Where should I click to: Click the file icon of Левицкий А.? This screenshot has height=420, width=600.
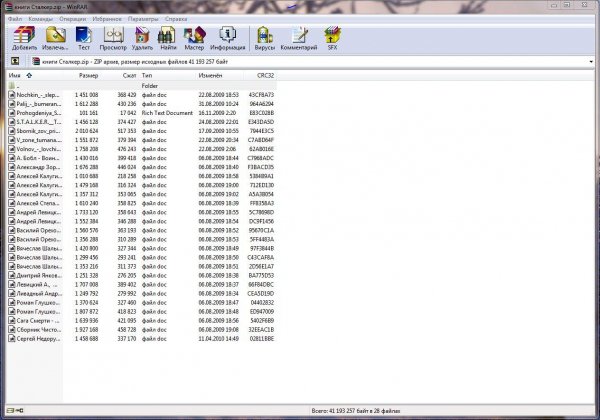(x=12, y=285)
